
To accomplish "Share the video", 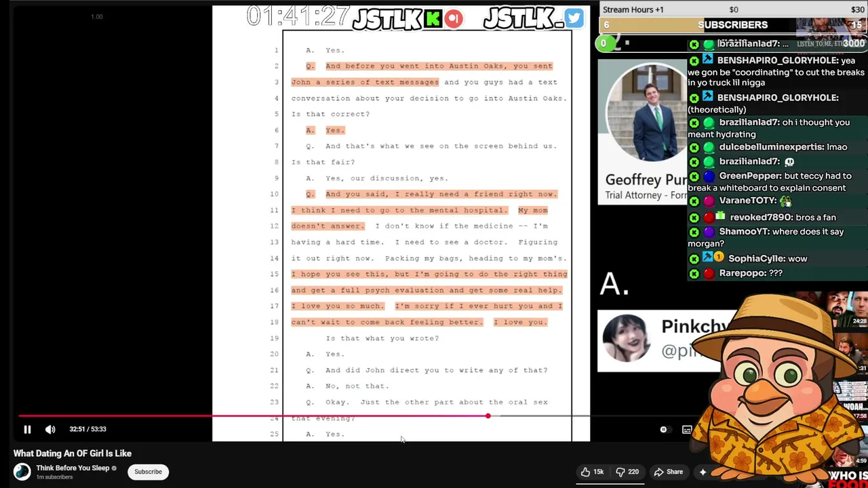I will (668, 472).
